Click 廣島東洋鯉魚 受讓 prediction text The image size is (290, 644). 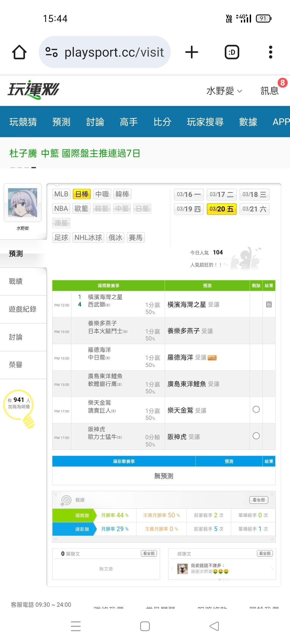(x=193, y=384)
